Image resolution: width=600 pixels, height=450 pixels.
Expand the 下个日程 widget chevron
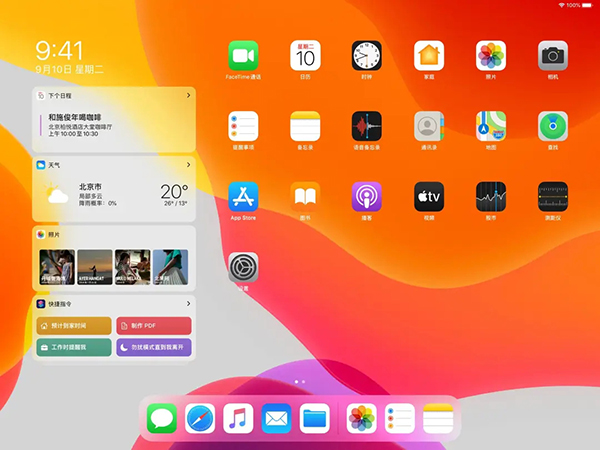pyautogui.click(x=188, y=95)
